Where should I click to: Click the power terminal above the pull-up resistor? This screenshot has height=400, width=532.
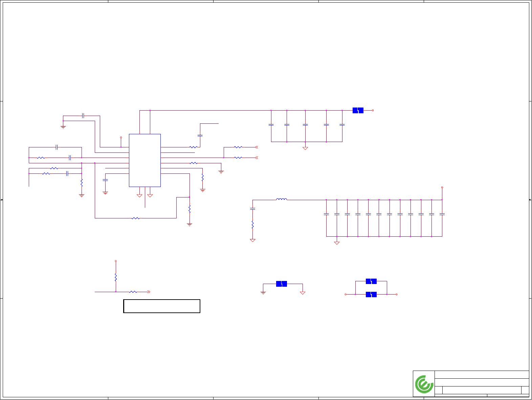click(116, 261)
